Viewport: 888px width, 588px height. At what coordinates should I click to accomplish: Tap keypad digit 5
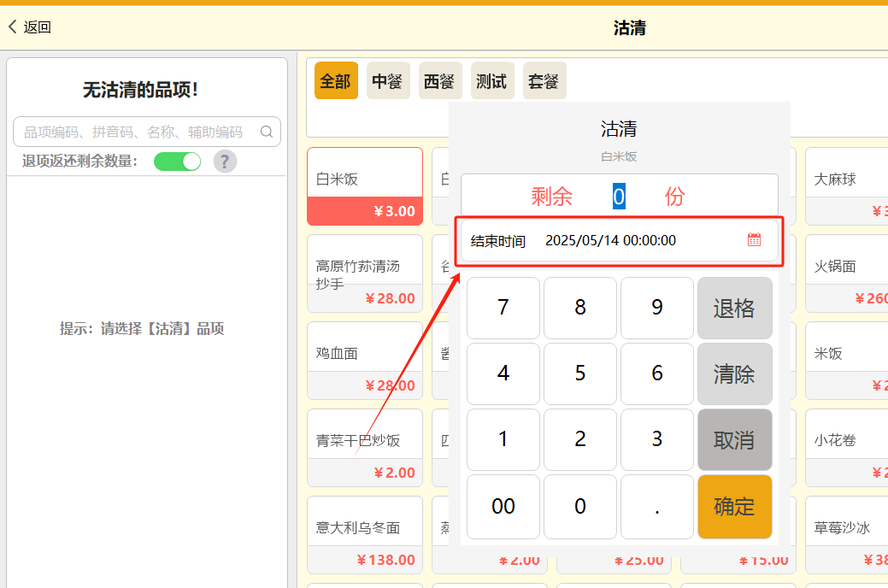coord(580,373)
